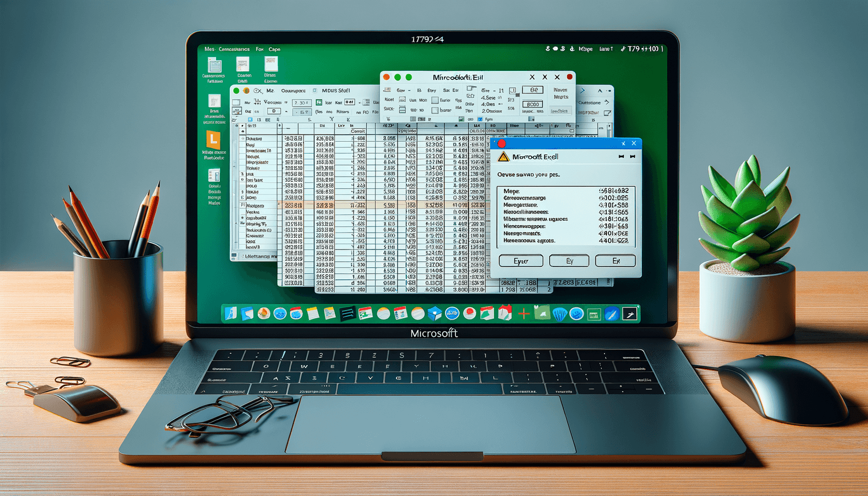Viewport: 868px width, 496px height.
Task: Open the blue cube dock icon
Action: click(x=435, y=314)
